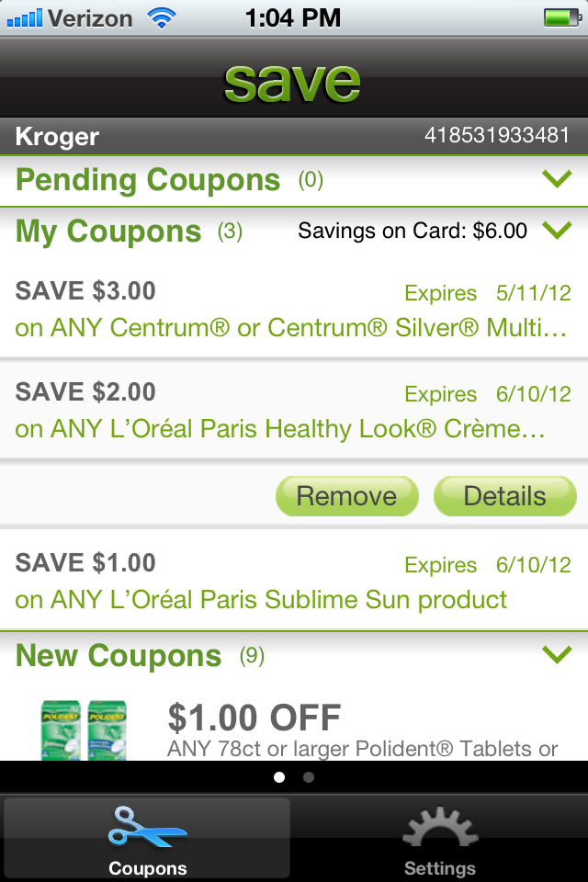Tap the Details button

point(504,496)
